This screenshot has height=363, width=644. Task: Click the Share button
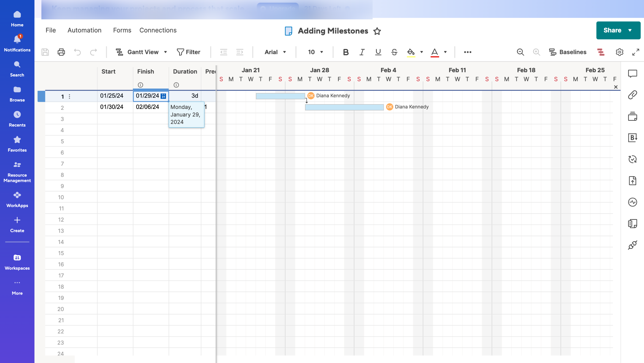coord(612,30)
